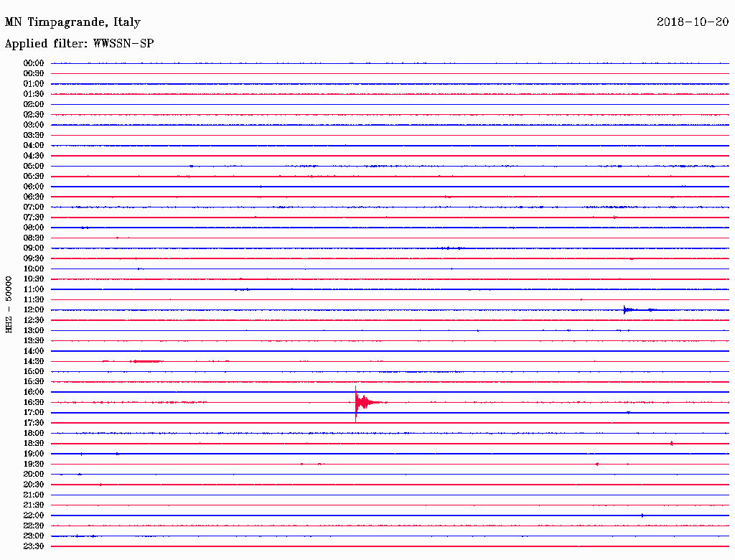Click the 07:30 time label
Screen dimensions: 735x560
coord(34,218)
